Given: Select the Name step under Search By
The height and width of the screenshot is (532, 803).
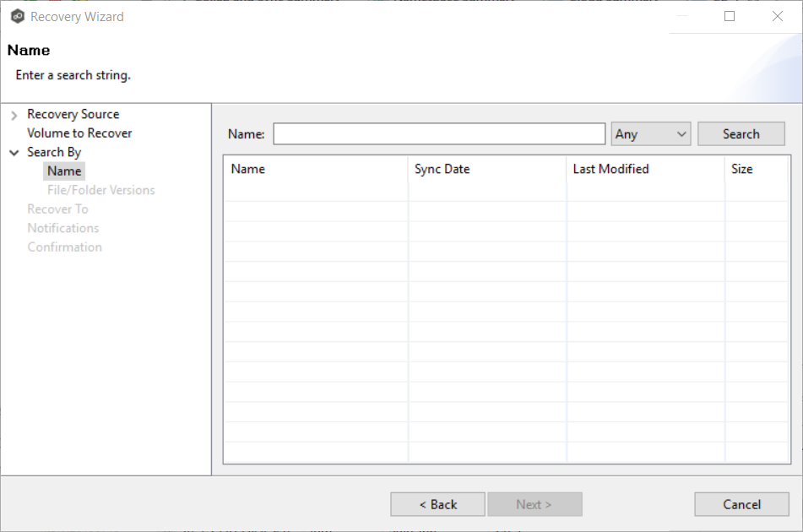Looking at the screenshot, I should 64,171.
